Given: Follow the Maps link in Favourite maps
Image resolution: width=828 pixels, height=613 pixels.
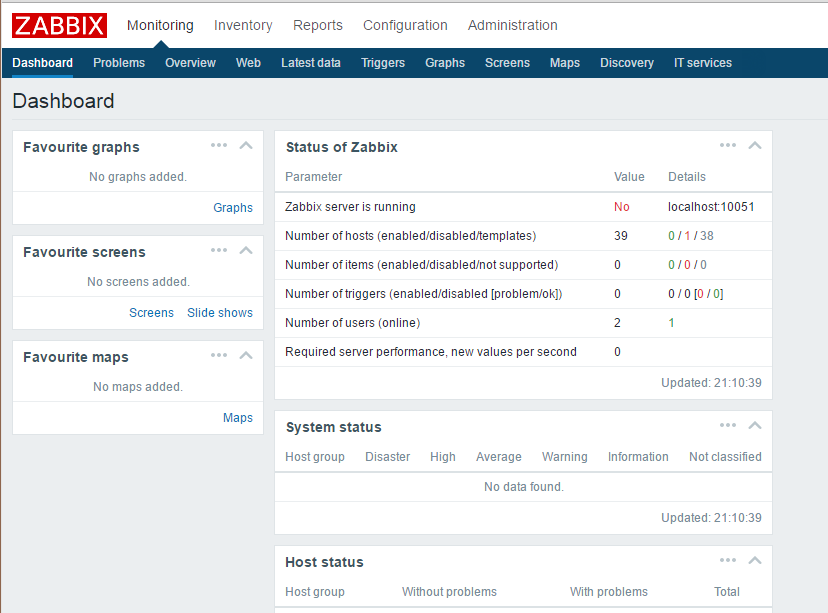Looking at the screenshot, I should (x=238, y=418).
